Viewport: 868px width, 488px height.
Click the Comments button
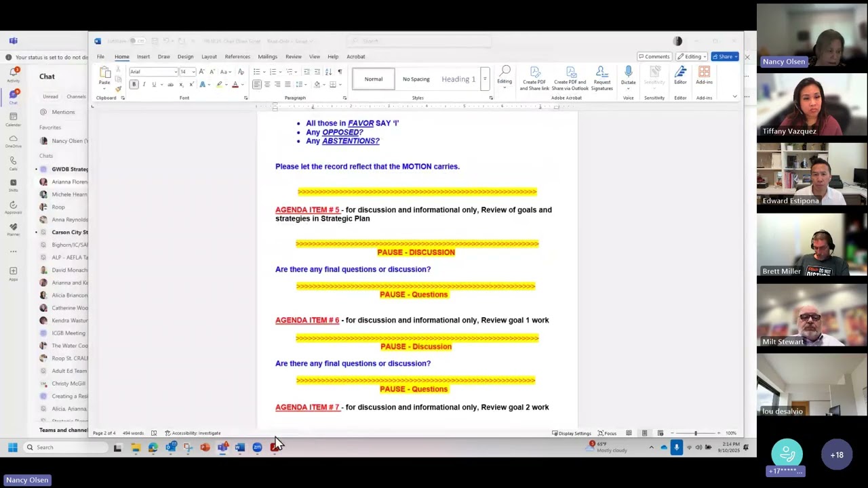654,57
